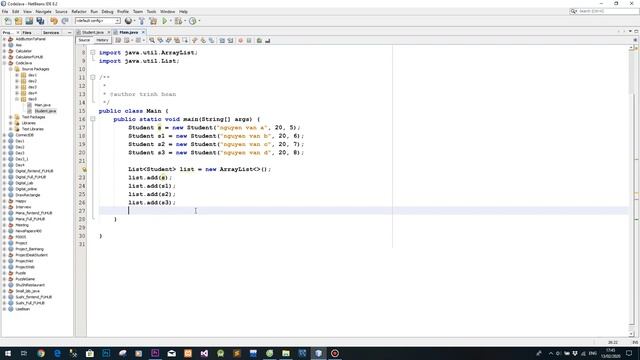Viewport: 640px width, 360px height.
Task: Switch to the Student.java editor tab
Action: coord(93,32)
